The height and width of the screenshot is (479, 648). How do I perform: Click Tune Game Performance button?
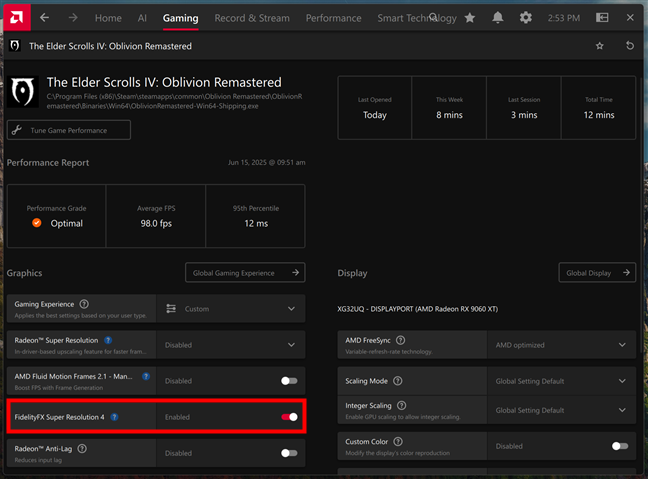coord(69,130)
